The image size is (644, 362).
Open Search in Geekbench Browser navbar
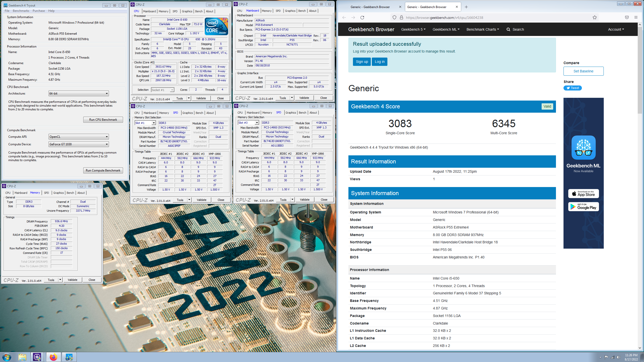pos(515,29)
